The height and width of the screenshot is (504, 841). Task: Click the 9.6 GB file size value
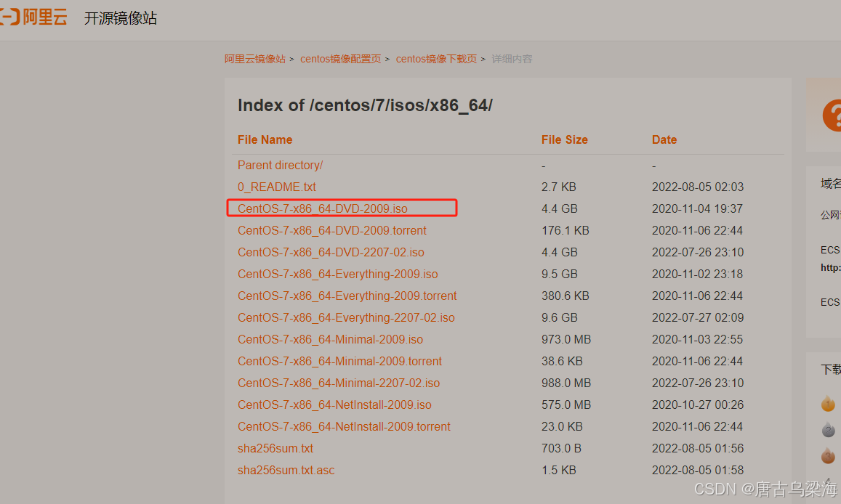(x=560, y=317)
